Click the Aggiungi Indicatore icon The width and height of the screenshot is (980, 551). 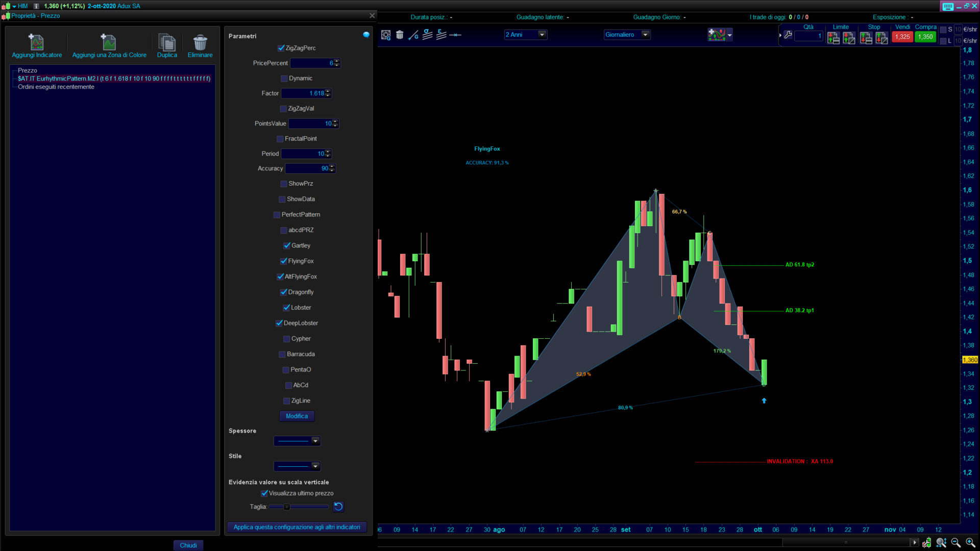[36, 42]
